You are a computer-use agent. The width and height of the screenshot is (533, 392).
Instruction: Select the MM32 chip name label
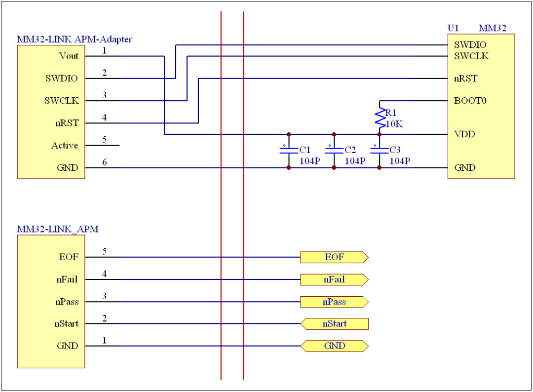tap(492, 28)
